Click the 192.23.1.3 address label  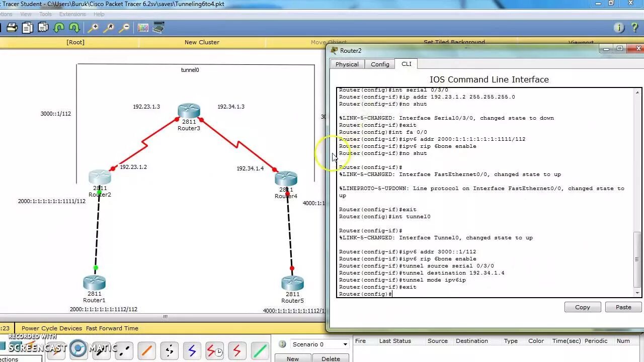[146, 107]
